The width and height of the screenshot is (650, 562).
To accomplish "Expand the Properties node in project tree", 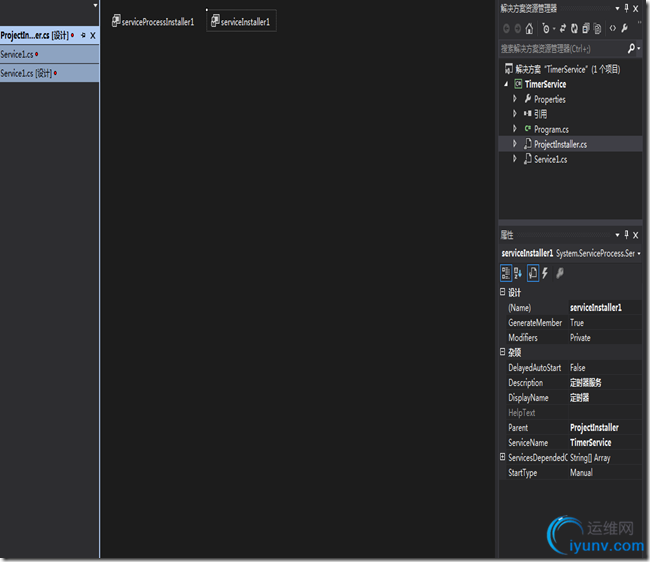I will tap(515, 99).
